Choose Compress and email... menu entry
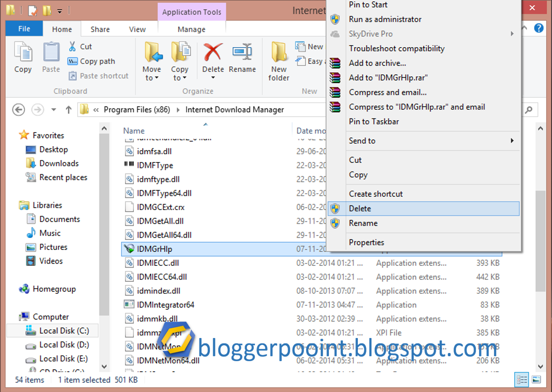Screen dimensions: 552x392 click(x=423, y=92)
